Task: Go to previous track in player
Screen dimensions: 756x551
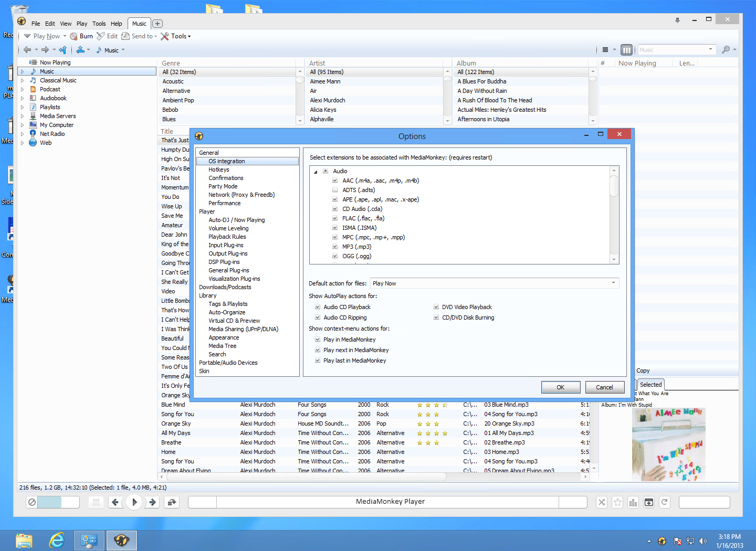Action: (x=115, y=502)
